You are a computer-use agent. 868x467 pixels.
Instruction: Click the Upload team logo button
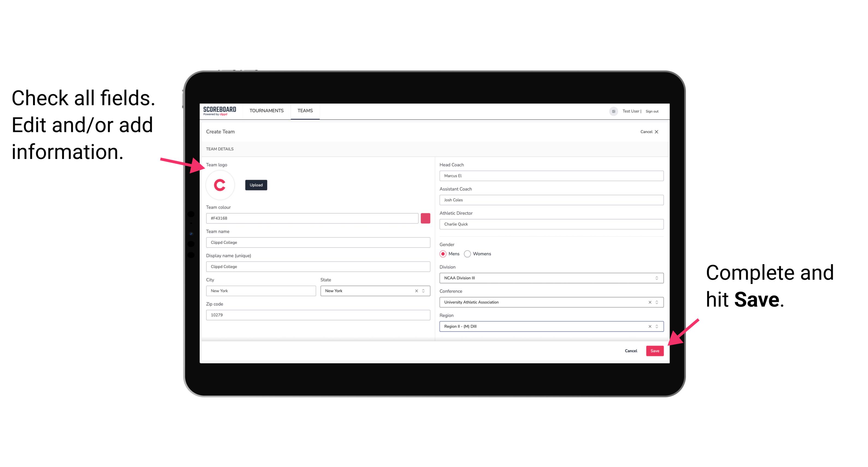(256, 185)
